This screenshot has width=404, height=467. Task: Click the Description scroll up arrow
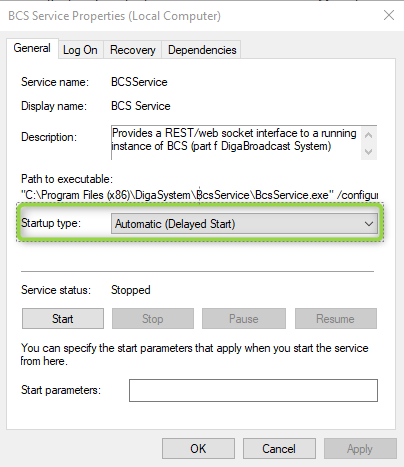[369, 135]
